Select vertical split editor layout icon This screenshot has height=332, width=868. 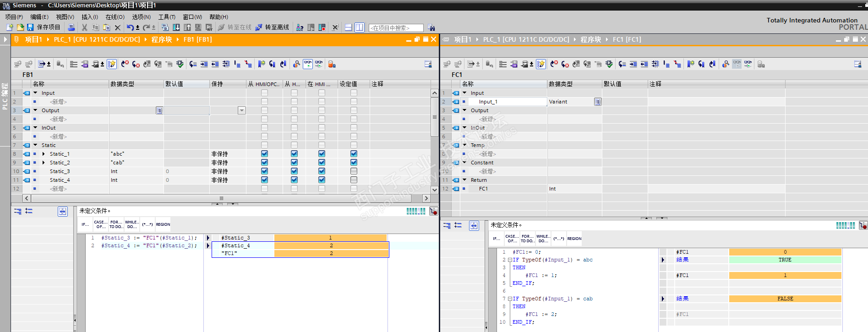tap(360, 27)
